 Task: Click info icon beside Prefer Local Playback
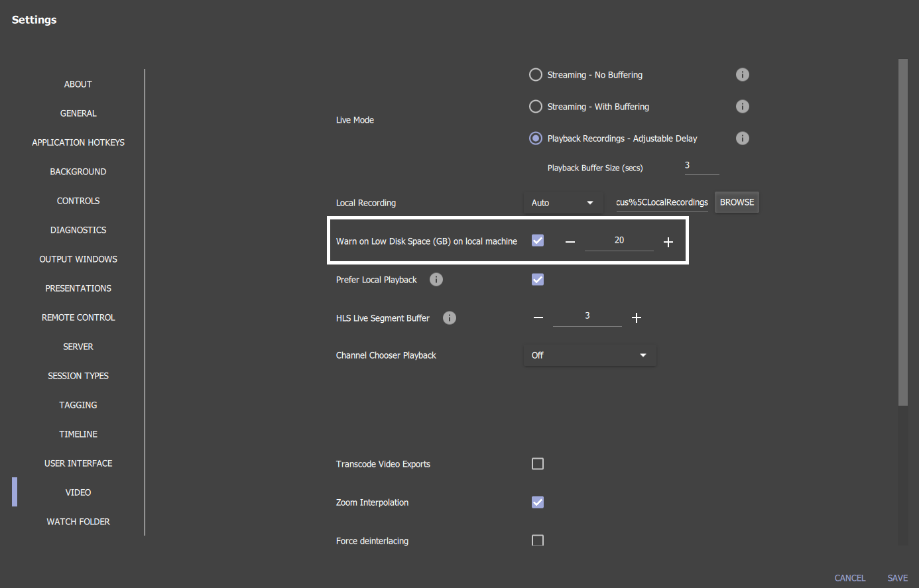[x=436, y=280]
